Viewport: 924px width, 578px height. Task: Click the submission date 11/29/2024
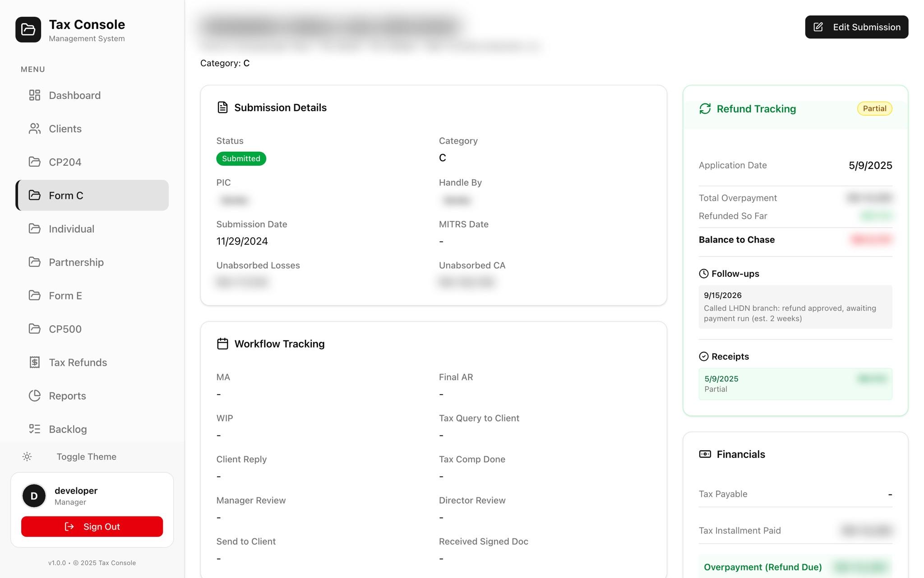[242, 242]
